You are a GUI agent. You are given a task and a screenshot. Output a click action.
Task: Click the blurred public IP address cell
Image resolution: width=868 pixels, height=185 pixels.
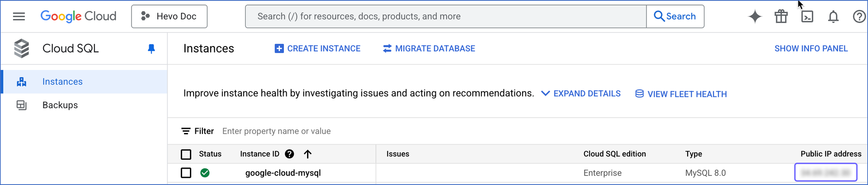click(x=826, y=172)
